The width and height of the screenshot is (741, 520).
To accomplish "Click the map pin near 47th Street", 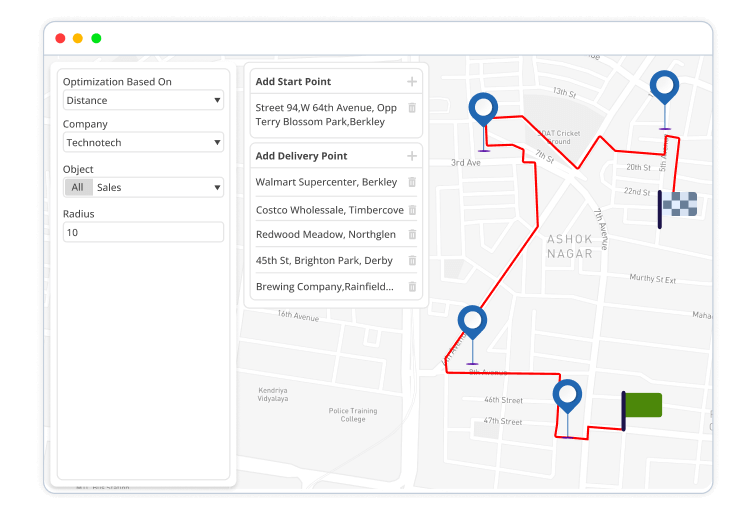I will click(568, 397).
